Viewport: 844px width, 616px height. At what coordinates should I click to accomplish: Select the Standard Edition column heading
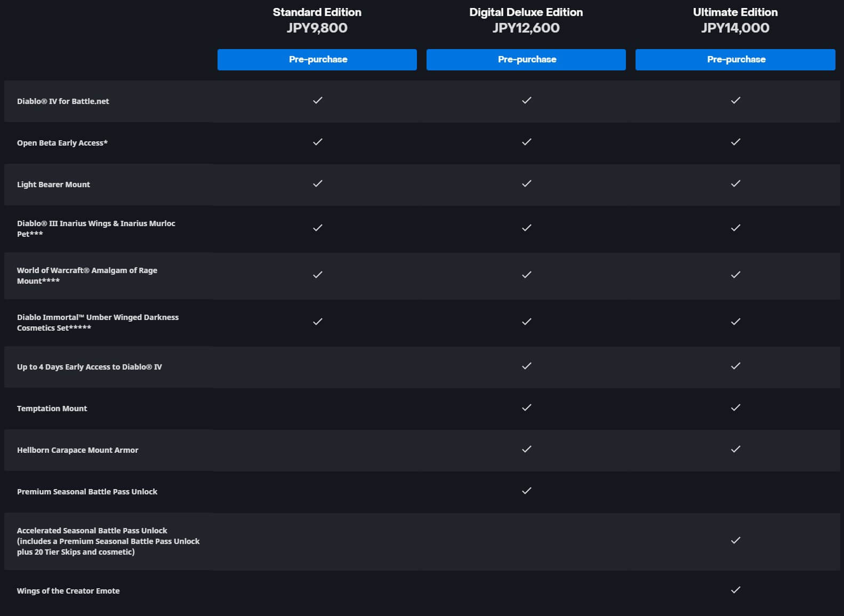point(317,12)
